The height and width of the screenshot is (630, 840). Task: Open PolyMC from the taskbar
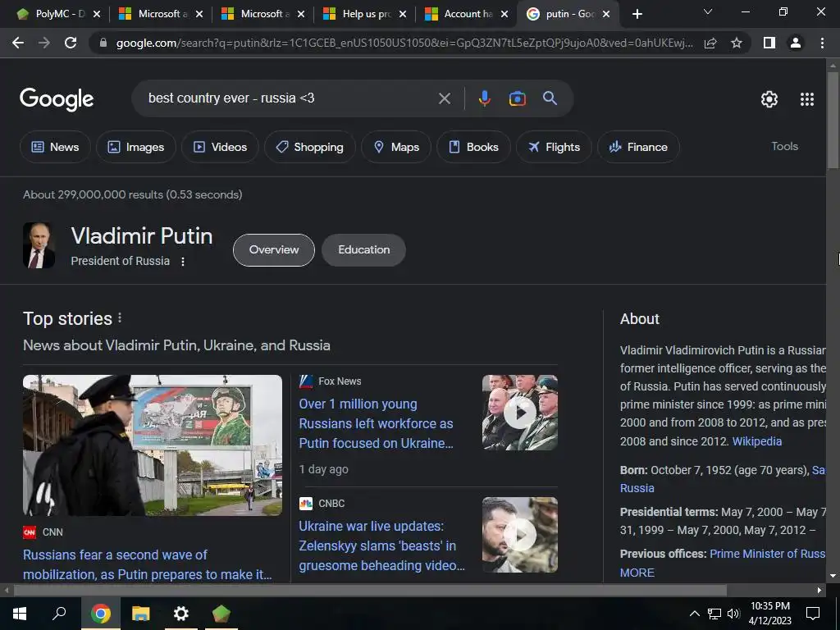tap(221, 614)
